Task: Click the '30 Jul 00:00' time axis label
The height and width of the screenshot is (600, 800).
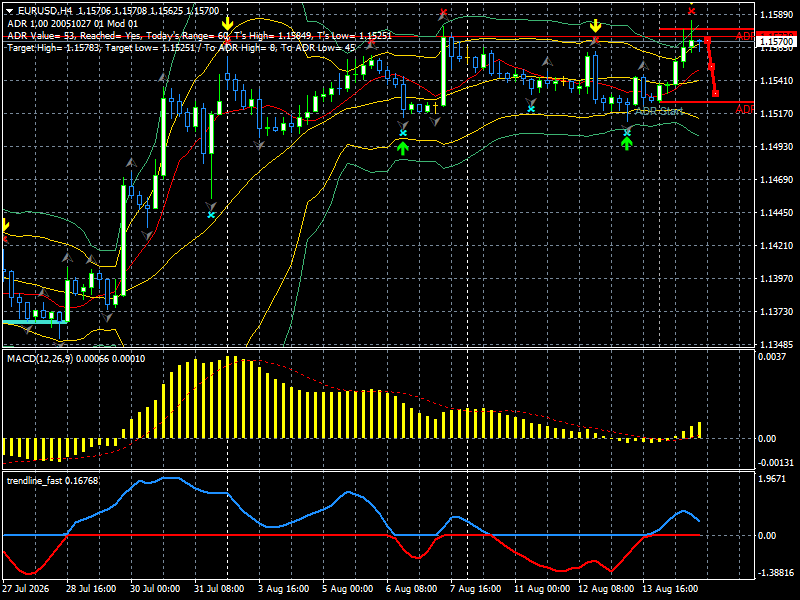Action: [155, 588]
